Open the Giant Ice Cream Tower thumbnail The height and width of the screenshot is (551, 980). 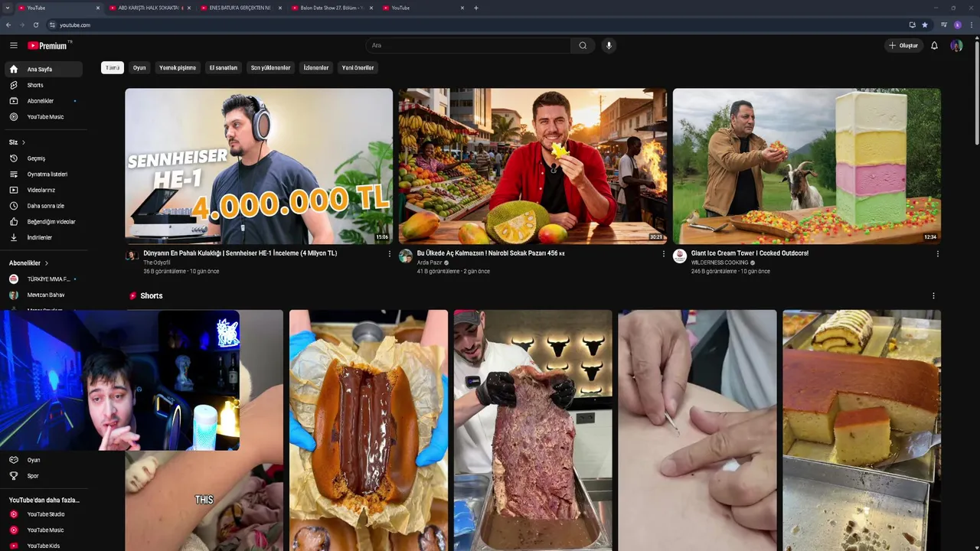pos(807,166)
